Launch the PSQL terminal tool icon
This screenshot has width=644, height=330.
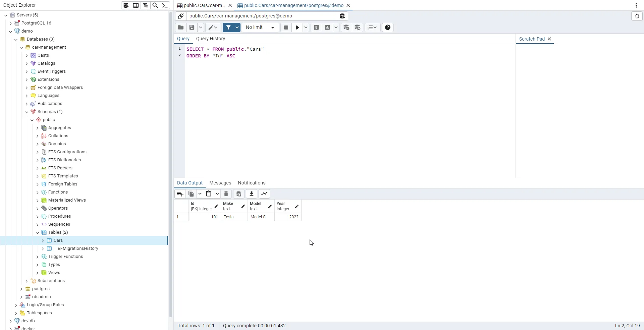point(165,5)
